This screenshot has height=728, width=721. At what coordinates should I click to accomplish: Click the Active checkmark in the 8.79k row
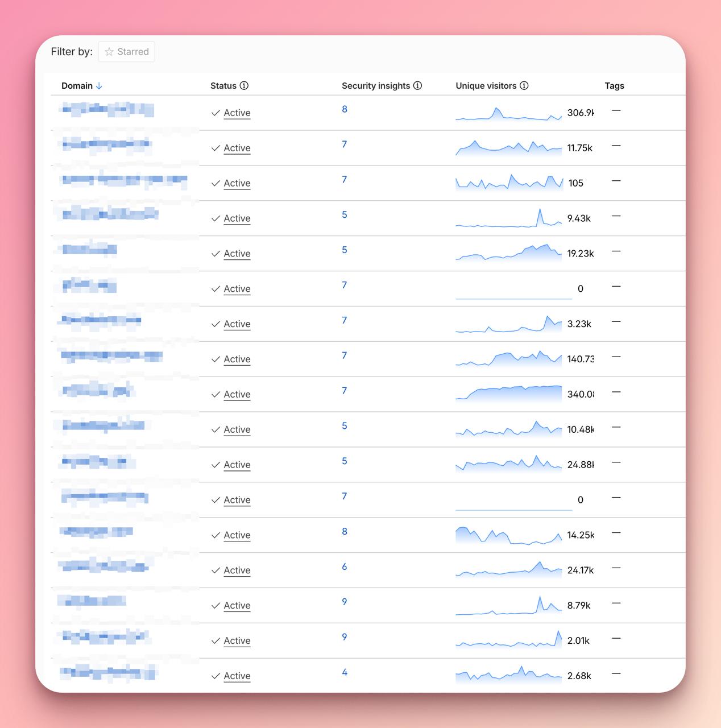coord(216,606)
